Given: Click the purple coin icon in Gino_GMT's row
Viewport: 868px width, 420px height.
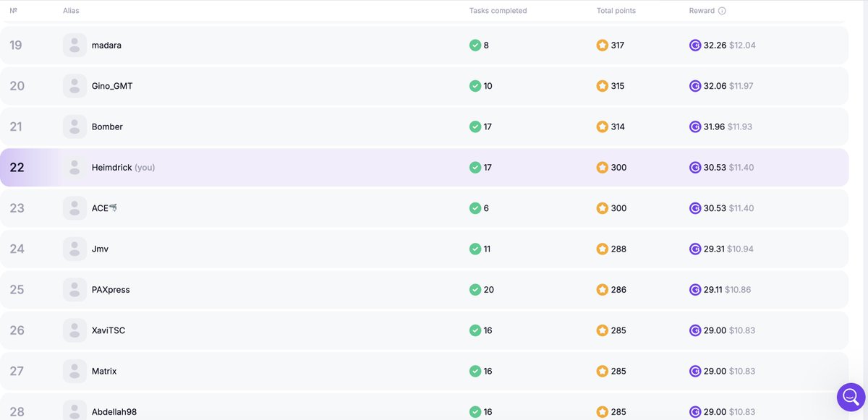Looking at the screenshot, I should [x=695, y=86].
